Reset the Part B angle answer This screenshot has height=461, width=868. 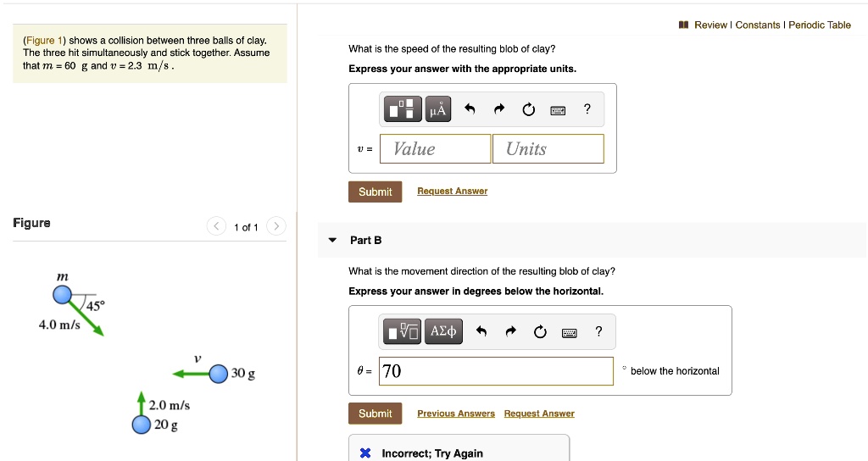pos(541,331)
